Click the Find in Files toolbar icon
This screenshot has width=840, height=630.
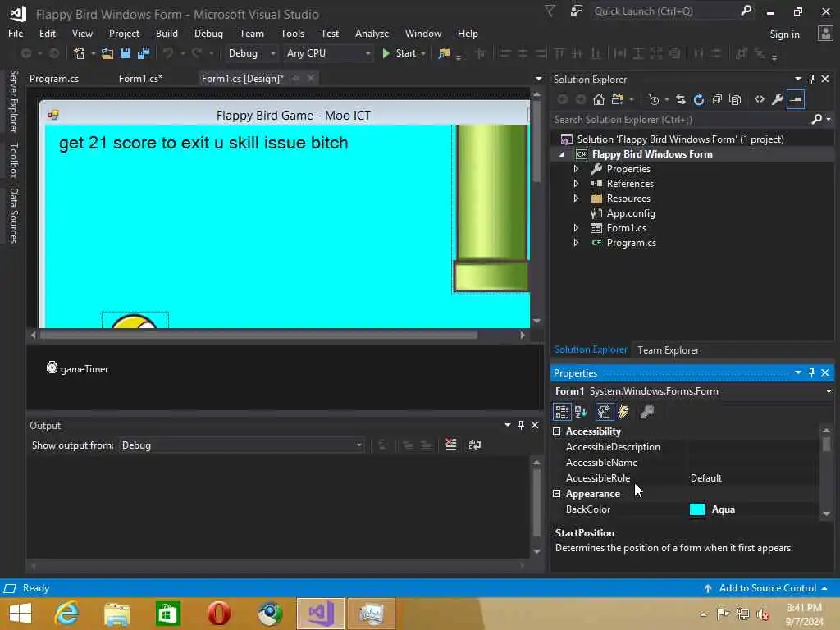tap(444, 53)
